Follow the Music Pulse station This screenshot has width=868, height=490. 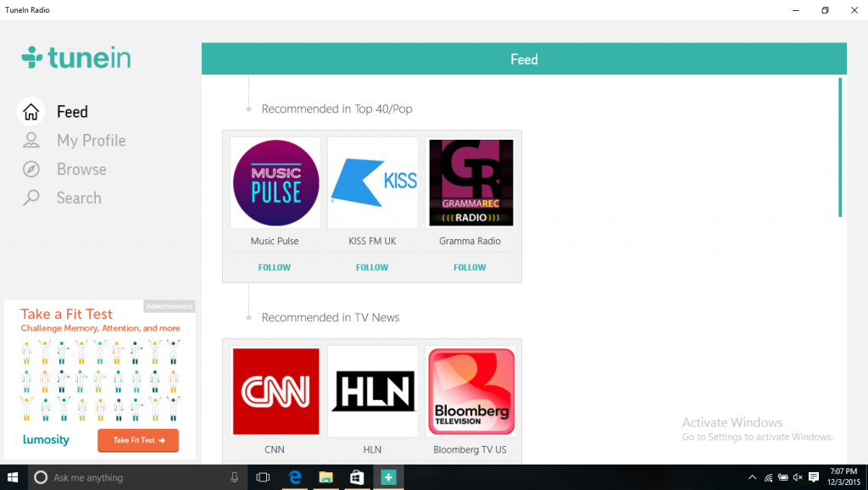[x=274, y=267]
